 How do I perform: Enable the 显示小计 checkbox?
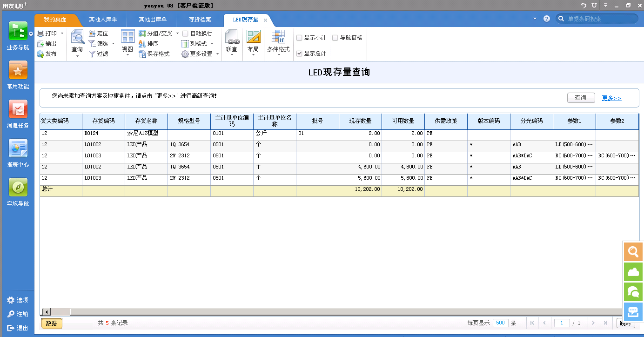(x=300, y=37)
